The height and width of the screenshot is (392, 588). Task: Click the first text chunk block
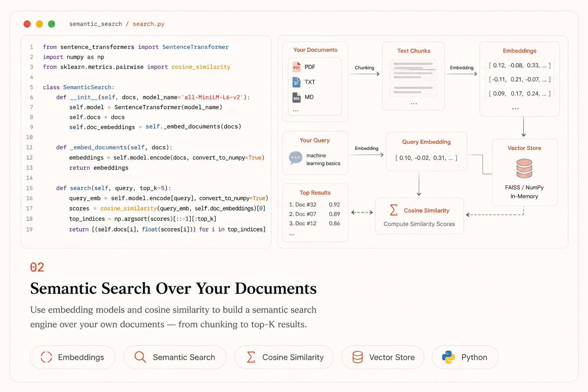point(413,64)
